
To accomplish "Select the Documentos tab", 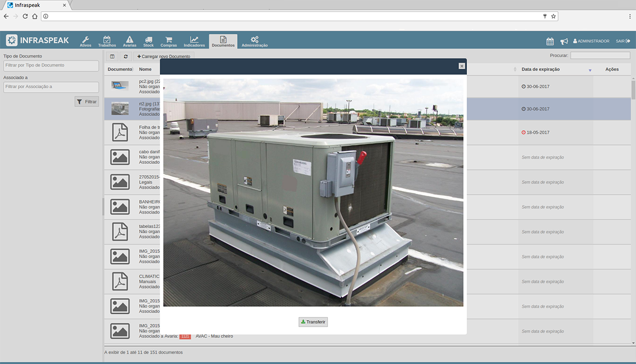I will [x=223, y=41].
